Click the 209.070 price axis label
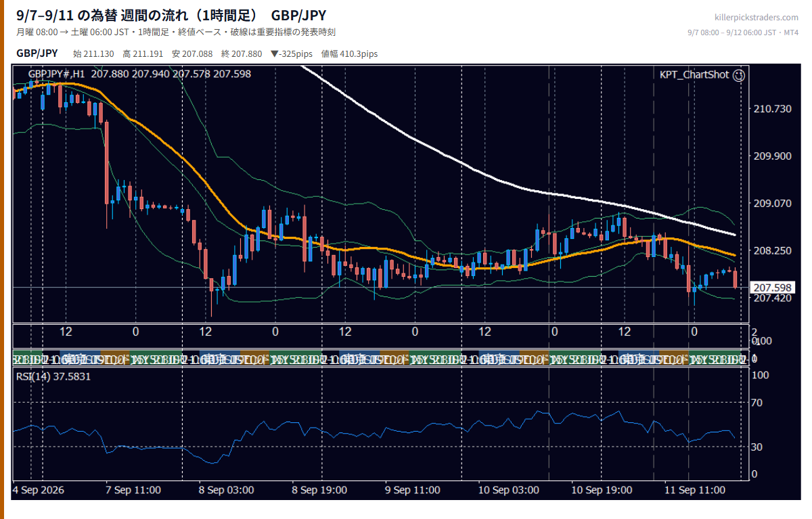 pyautogui.click(x=772, y=203)
